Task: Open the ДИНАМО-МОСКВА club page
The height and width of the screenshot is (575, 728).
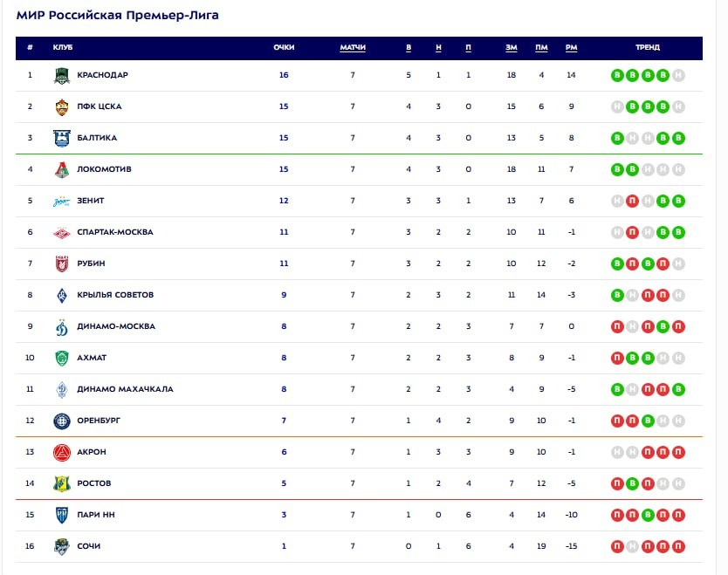Action: coord(116,326)
